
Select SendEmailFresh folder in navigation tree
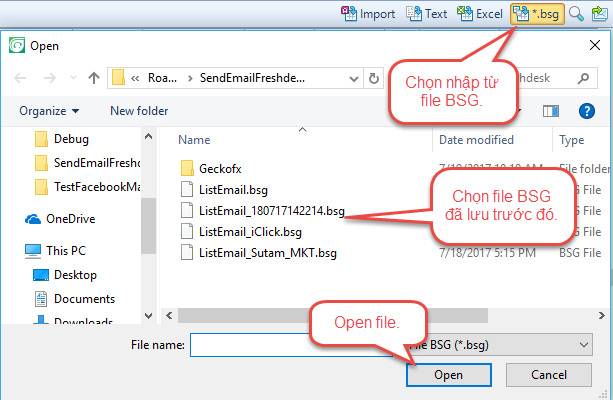(88, 163)
